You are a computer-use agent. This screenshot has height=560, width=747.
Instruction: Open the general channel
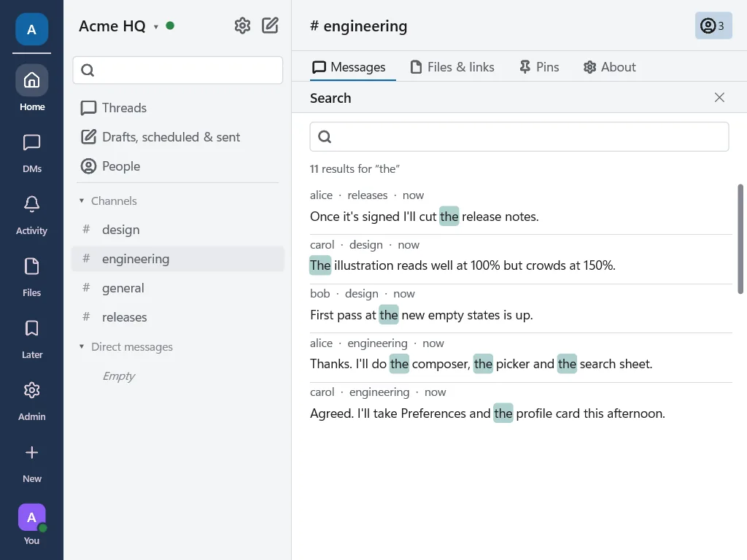pyautogui.click(x=178, y=288)
